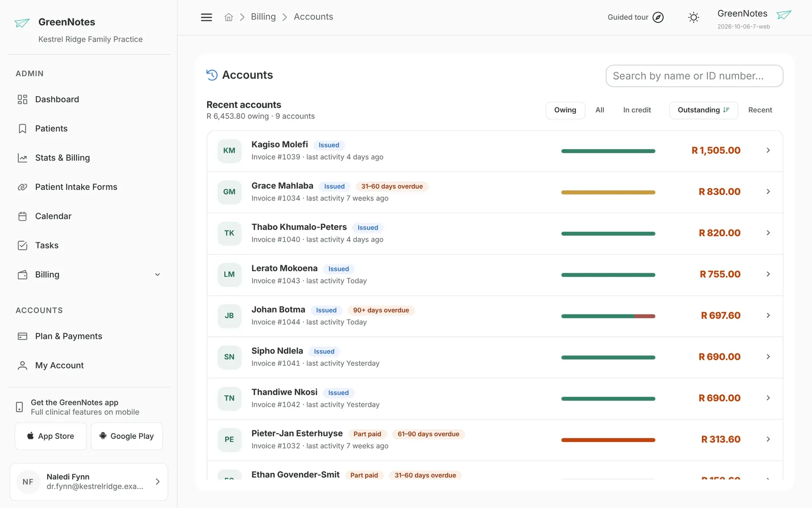Select the All filter tab
The width and height of the screenshot is (812, 508).
click(600, 110)
